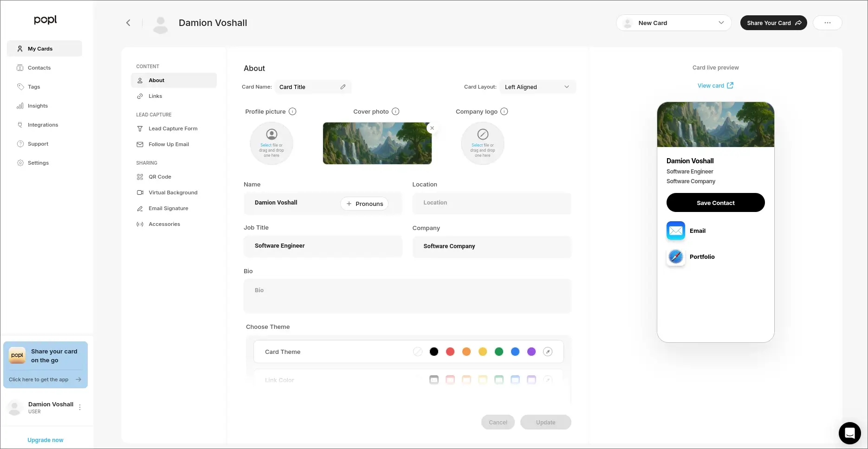The image size is (868, 449).
Task: Click the Email icon in card preview
Action: (x=675, y=231)
